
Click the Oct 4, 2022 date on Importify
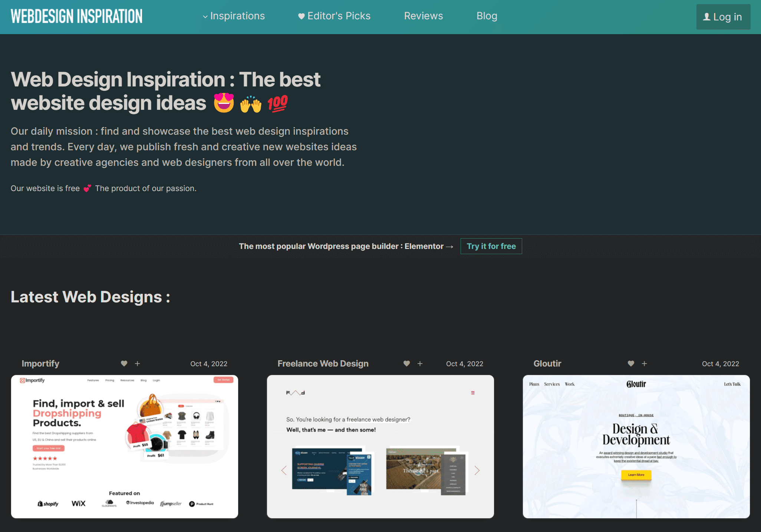(x=209, y=364)
